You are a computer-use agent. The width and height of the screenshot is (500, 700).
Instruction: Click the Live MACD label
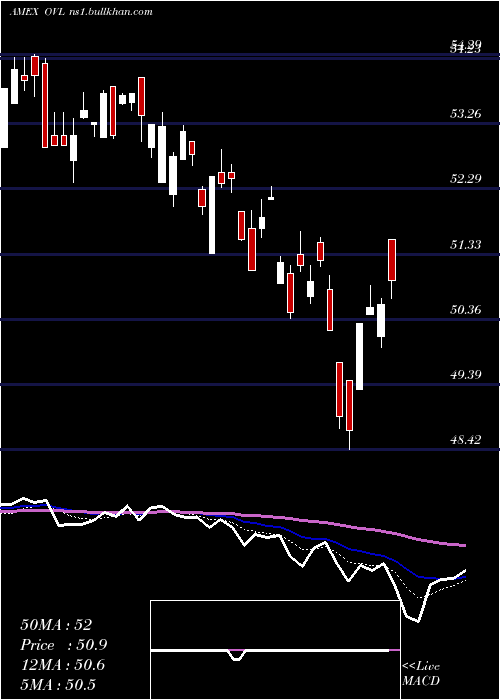click(x=421, y=673)
